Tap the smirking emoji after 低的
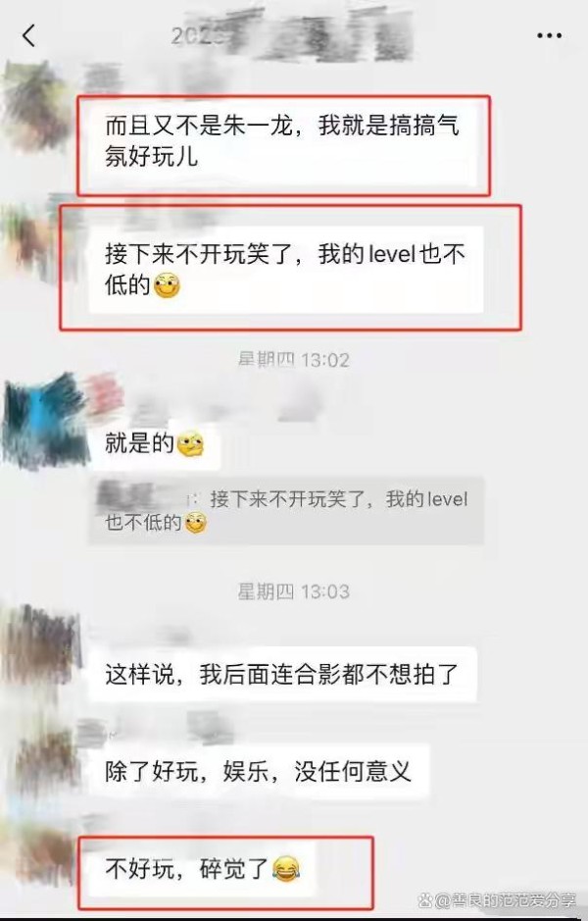The width and height of the screenshot is (588, 921). pos(167,286)
